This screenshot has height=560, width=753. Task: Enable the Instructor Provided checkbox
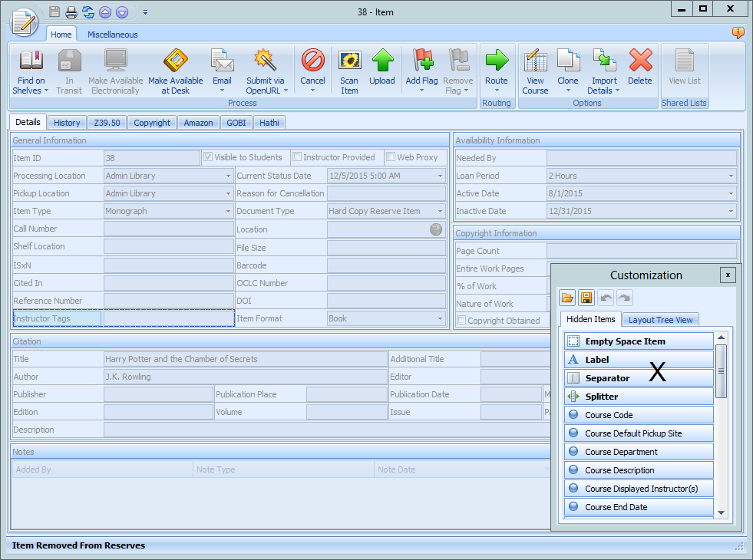click(x=297, y=157)
